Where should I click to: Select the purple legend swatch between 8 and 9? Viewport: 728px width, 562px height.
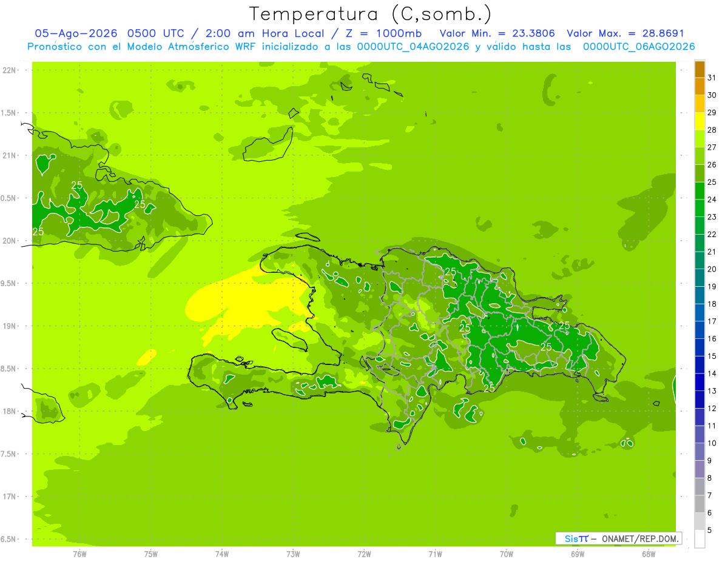tap(699, 469)
